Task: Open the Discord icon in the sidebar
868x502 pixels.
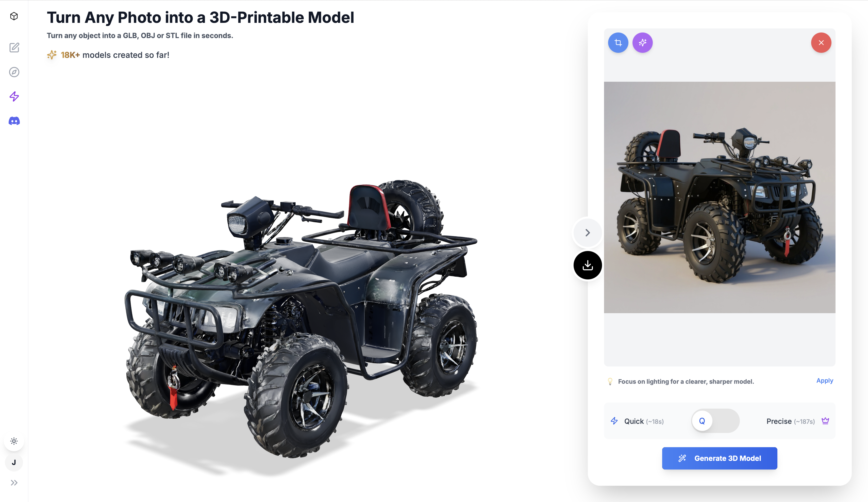Action: 14,121
